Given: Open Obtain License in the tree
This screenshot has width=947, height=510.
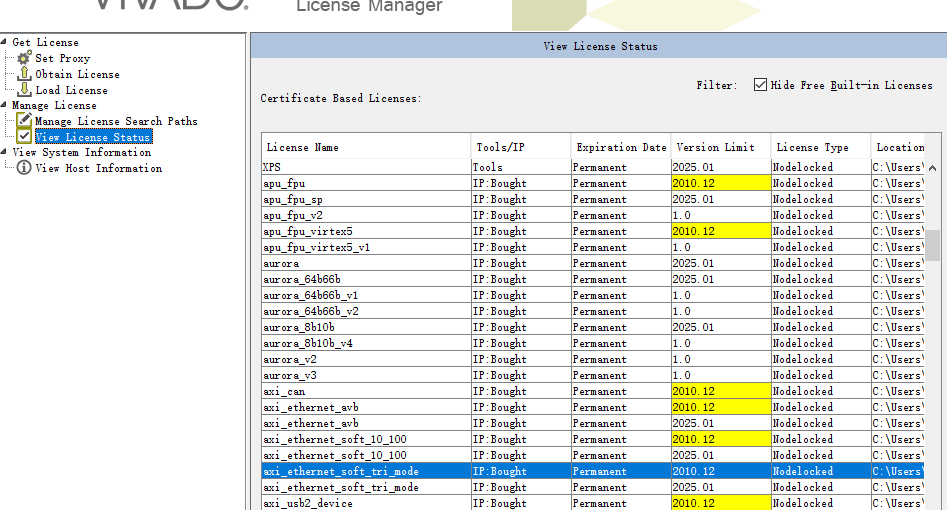Looking at the screenshot, I should click(77, 74).
